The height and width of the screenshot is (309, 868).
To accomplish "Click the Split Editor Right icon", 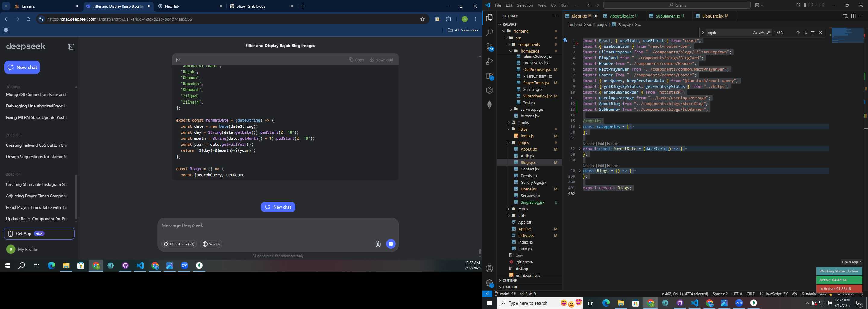I will click(853, 16).
